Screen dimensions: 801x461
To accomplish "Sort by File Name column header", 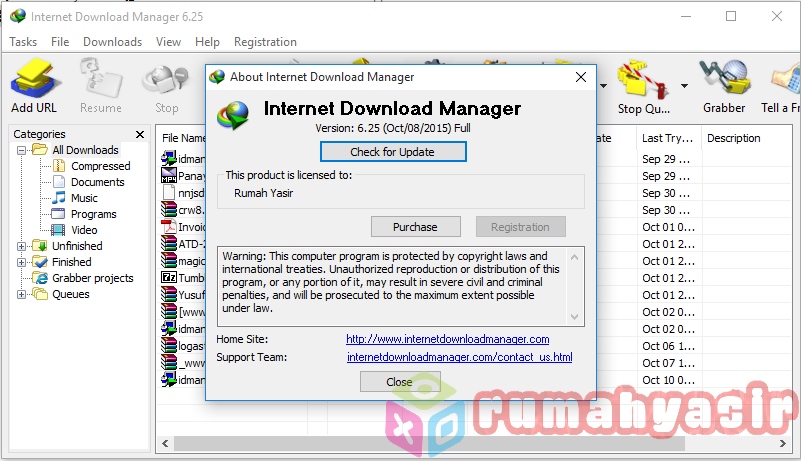I will (x=183, y=138).
